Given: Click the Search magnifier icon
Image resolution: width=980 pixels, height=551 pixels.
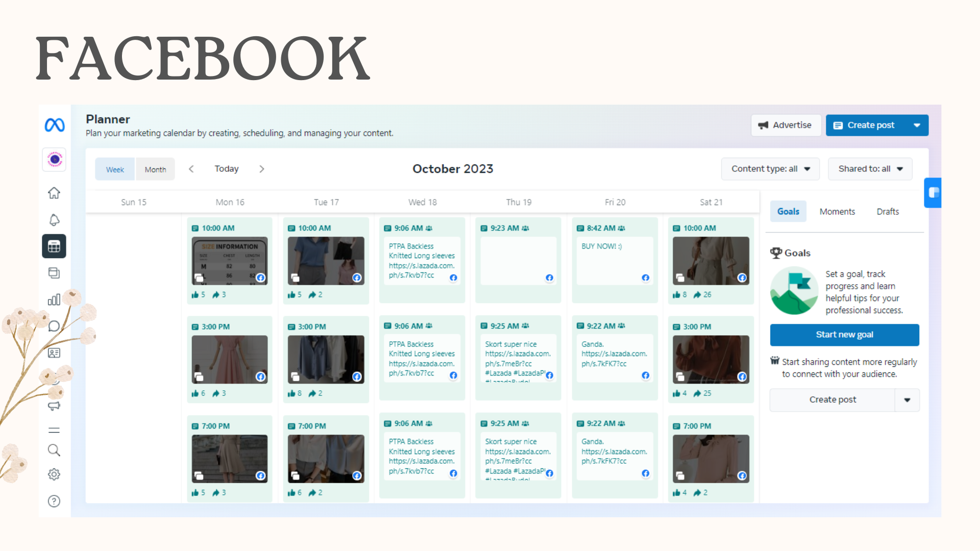Looking at the screenshot, I should tap(54, 450).
